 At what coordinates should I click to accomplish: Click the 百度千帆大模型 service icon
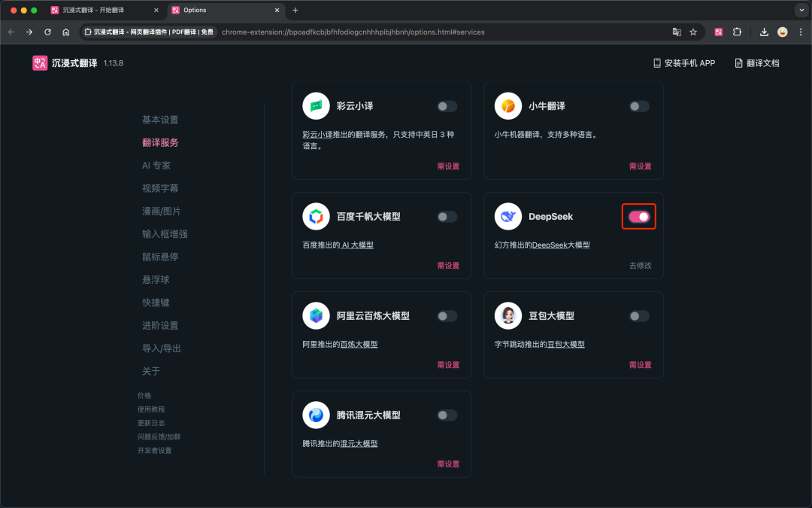(316, 216)
